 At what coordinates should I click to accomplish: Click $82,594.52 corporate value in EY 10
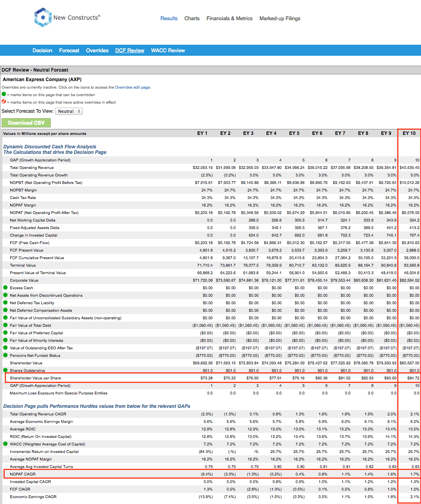410,280
